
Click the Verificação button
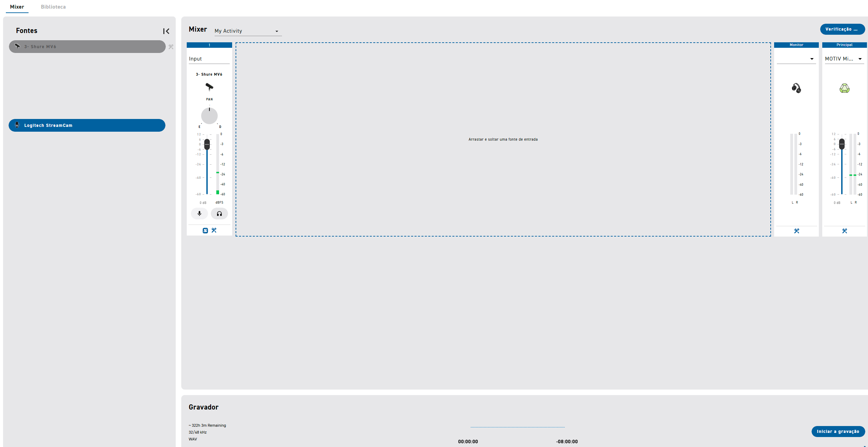click(x=842, y=29)
